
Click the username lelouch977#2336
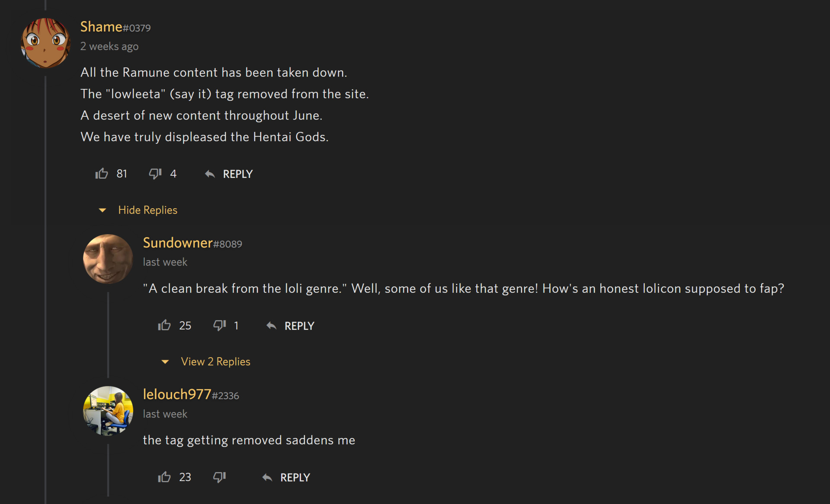(191, 395)
